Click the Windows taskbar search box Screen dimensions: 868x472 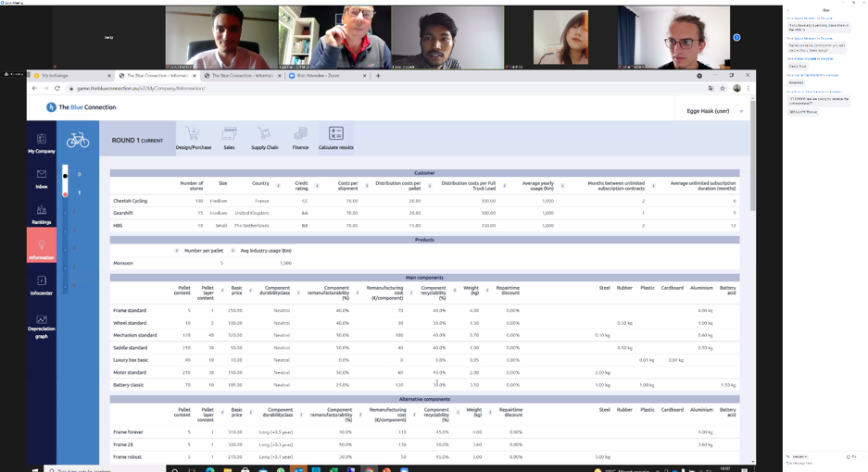tap(105, 470)
